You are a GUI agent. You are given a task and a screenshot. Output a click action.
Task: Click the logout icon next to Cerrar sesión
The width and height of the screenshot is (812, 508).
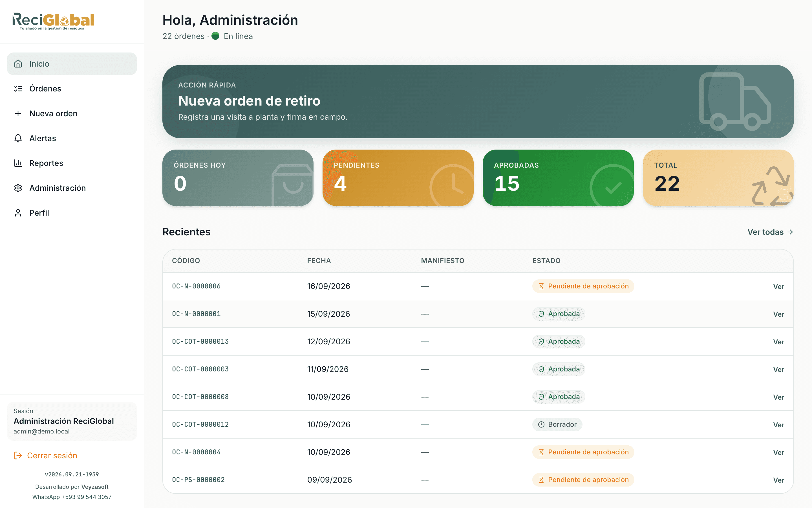click(x=18, y=456)
